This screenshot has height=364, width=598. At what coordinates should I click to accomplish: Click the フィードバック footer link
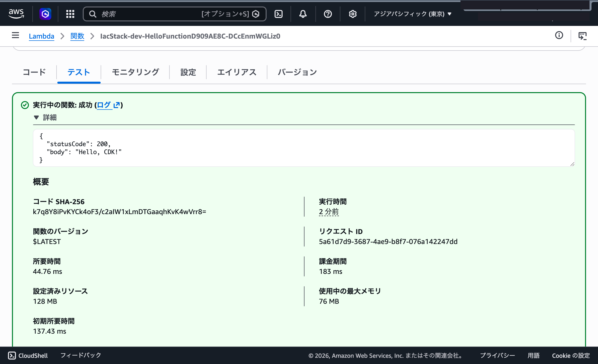click(x=81, y=355)
